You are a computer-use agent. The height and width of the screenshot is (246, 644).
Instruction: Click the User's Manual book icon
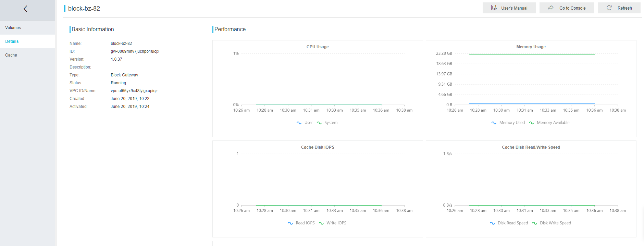(494, 8)
